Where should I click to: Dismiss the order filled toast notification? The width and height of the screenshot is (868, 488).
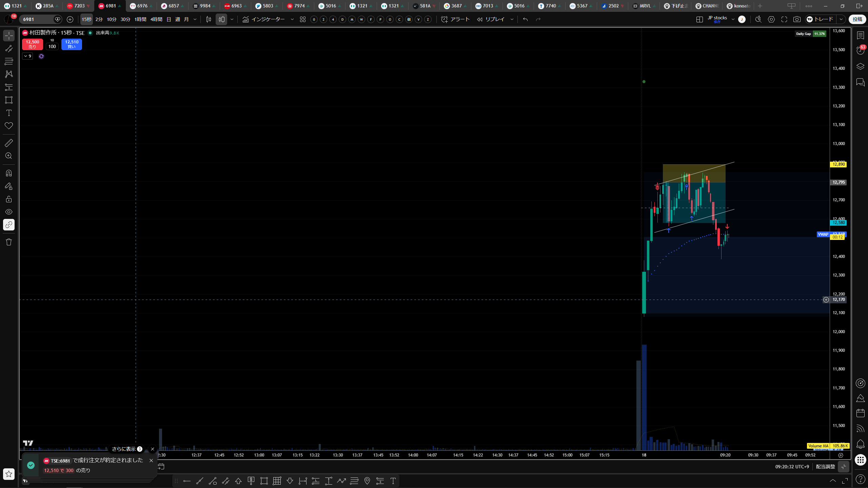coord(151,461)
